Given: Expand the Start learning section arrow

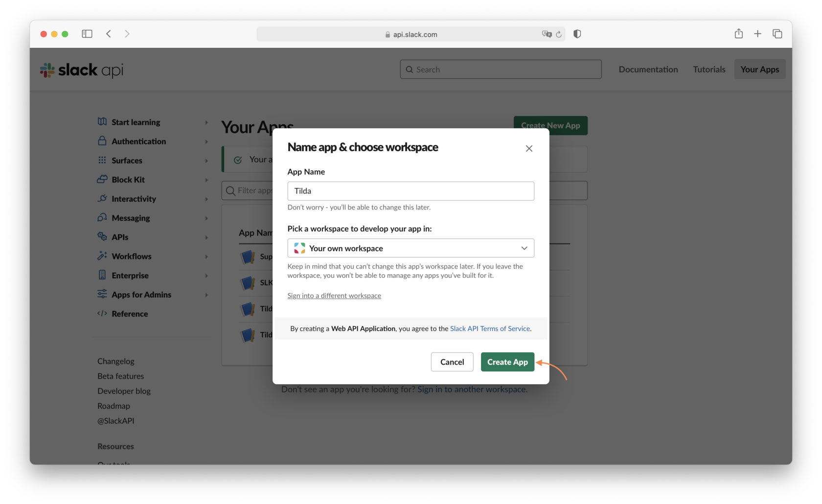Looking at the screenshot, I should pyautogui.click(x=206, y=122).
